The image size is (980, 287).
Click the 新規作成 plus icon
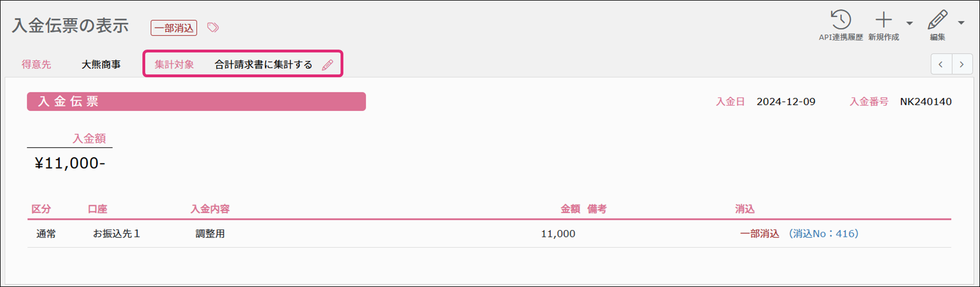pos(883,20)
